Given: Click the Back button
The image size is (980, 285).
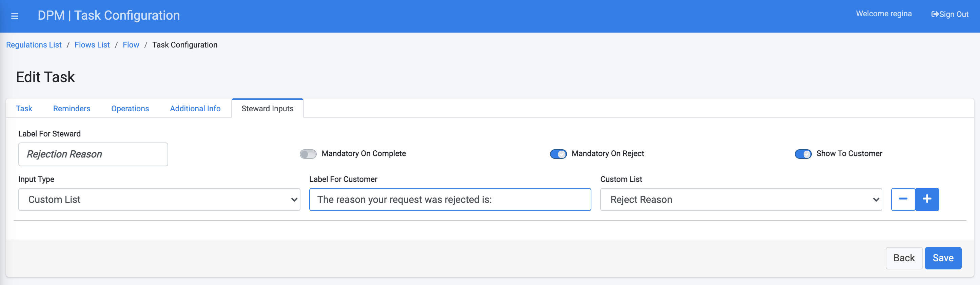Looking at the screenshot, I should coord(903,258).
